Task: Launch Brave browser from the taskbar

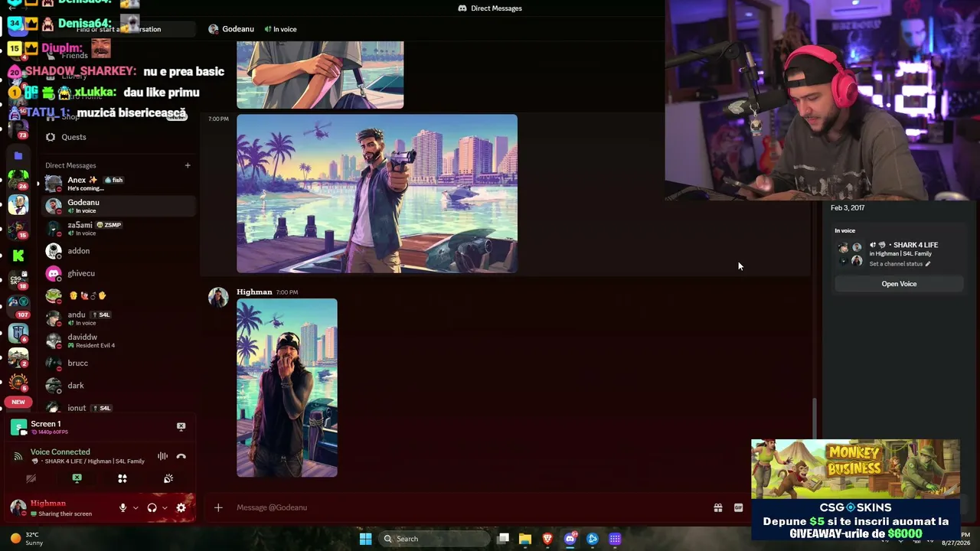Action: (x=547, y=539)
